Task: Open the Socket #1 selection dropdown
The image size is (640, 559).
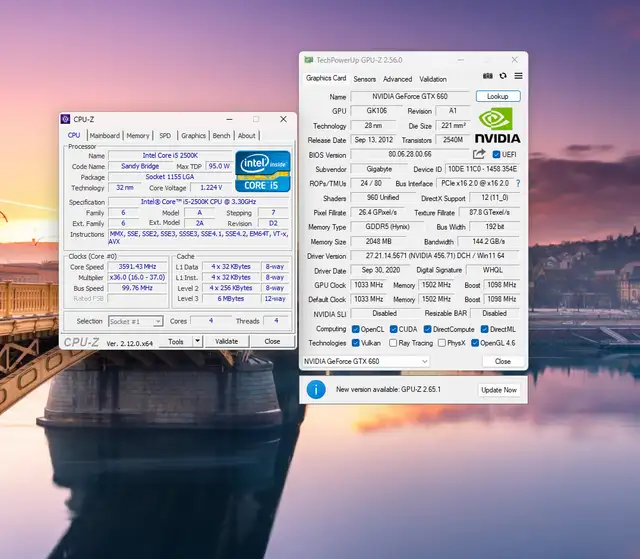Action: coord(136,322)
